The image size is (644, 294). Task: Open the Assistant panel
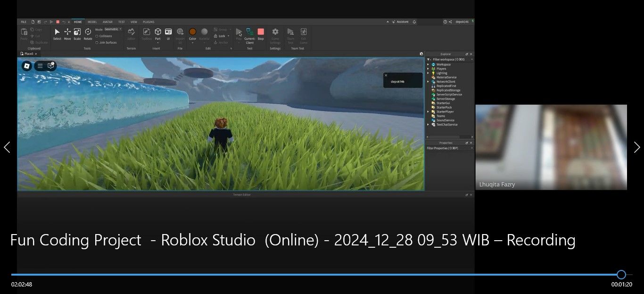point(400,22)
